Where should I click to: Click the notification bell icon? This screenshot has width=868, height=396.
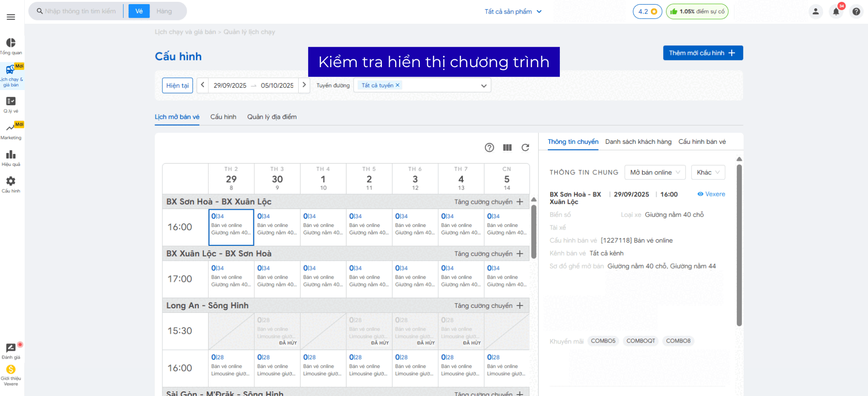pos(836,12)
